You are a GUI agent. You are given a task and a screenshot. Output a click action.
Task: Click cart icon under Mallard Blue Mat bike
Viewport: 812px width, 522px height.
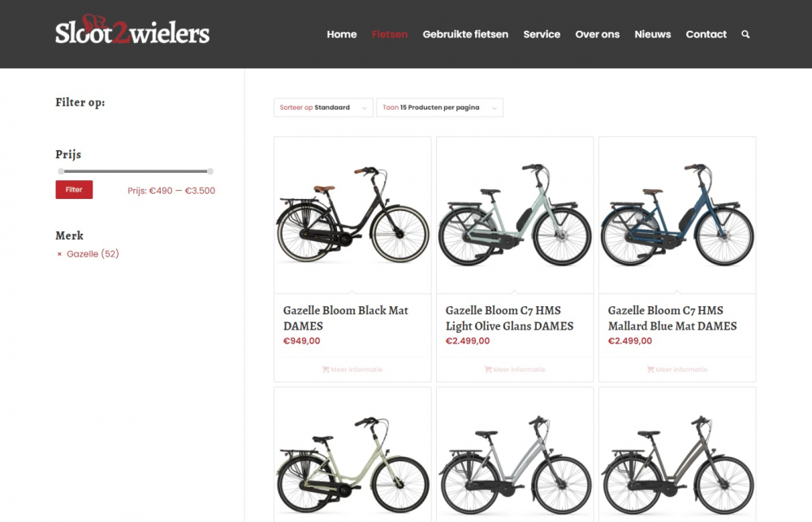(x=650, y=369)
